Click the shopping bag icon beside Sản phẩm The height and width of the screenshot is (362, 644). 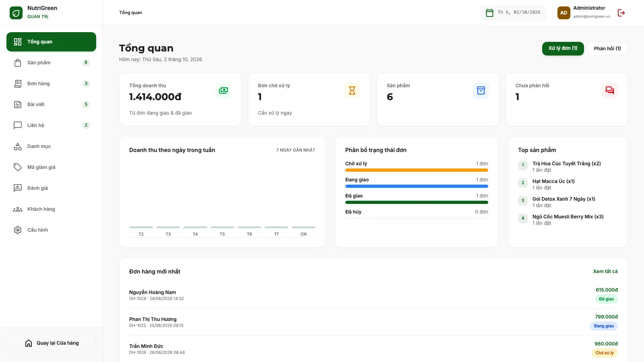[x=18, y=63]
